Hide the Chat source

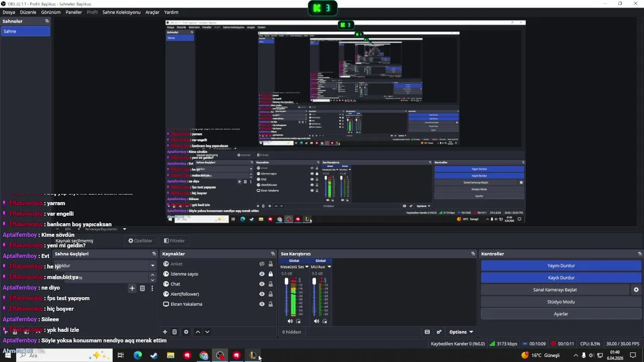tap(262, 284)
